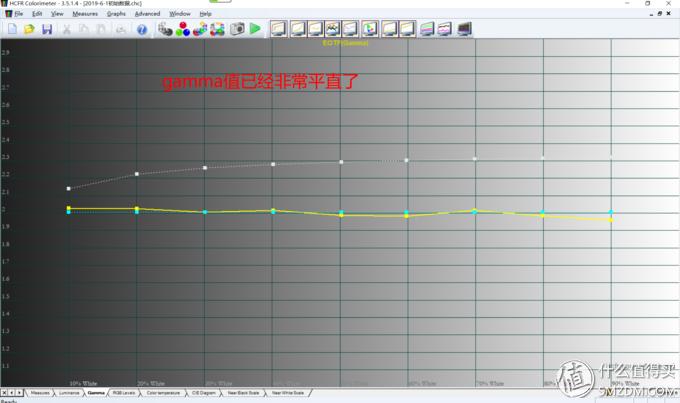Image resolution: width=680 pixels, height=403 pixels.
Task: Open the blue question mark Help icon
Action: coord(142,29)
